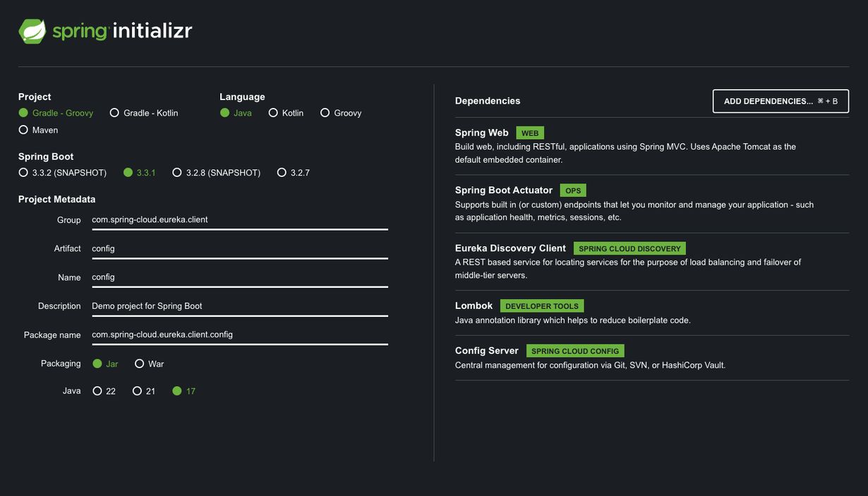Click the Spring Boot Actuator dependency title
The width and height of the screenshot is (868, 496).
pyautogui.click(x=504, y=190)
